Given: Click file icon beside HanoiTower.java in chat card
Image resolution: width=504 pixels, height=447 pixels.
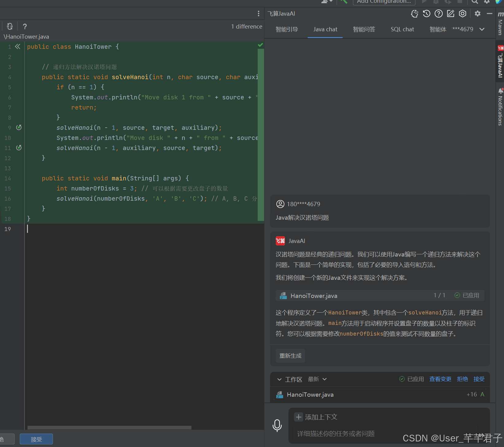Looking at the screenshot, I should click(283, 296).
